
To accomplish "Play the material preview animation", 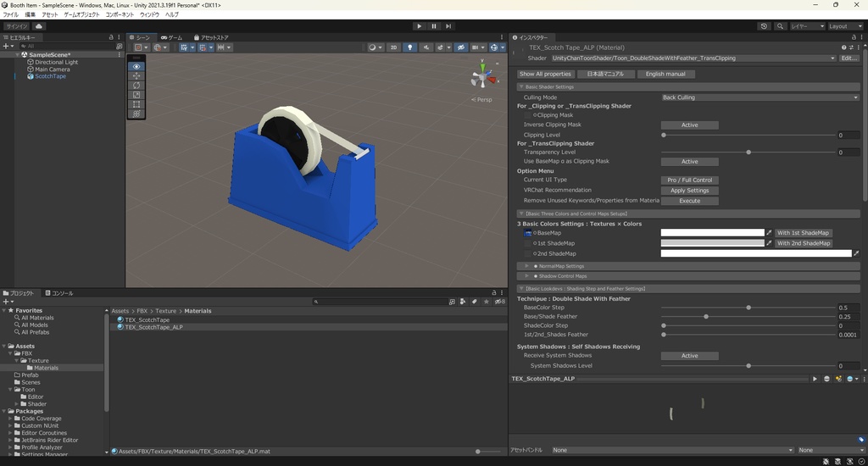I will [x=815, y=379].
